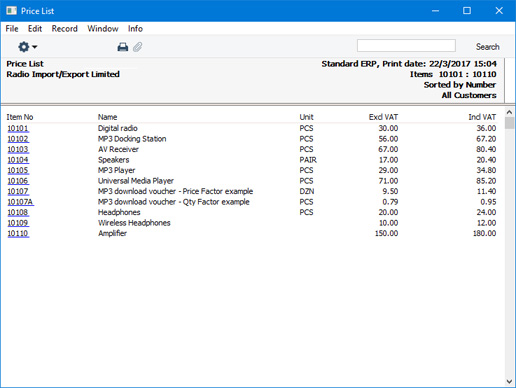Open item 10101 link
The height and width of the screenshot is (388, 516).
(x=18, y=128)
